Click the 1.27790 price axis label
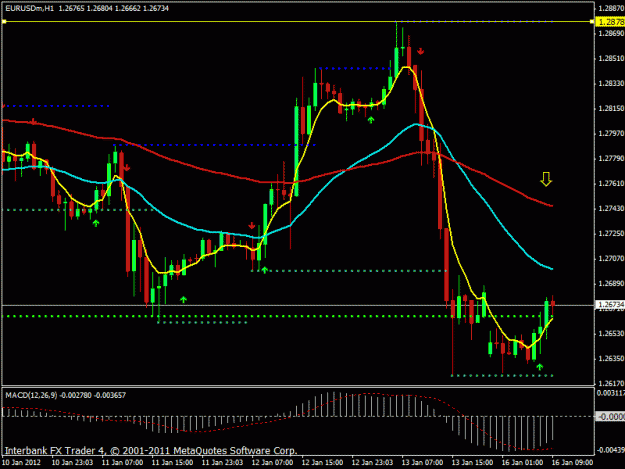This screenshot has width=625, height=469. click(x=611, y=159)
